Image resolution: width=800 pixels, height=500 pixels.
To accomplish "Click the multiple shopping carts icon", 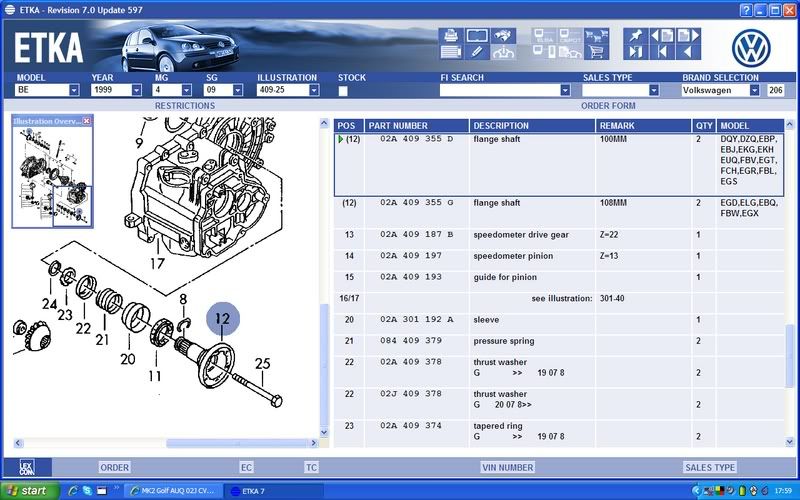I will 596,35.
